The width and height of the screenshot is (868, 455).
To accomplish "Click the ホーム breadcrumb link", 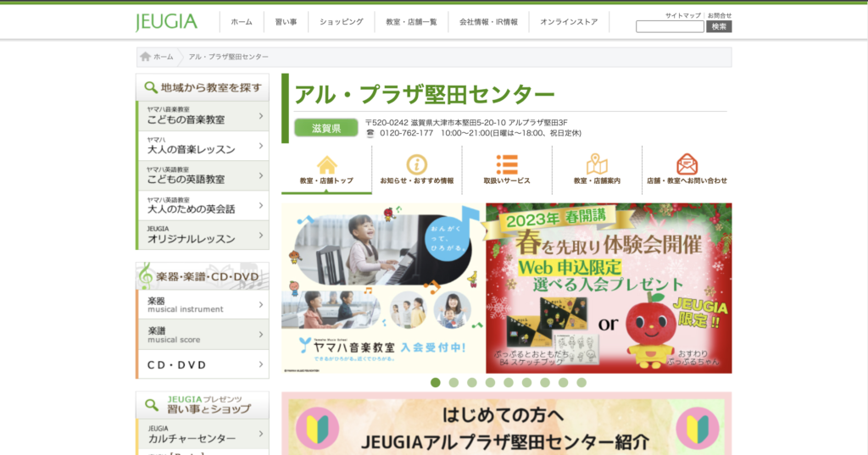I will point(164,57).
